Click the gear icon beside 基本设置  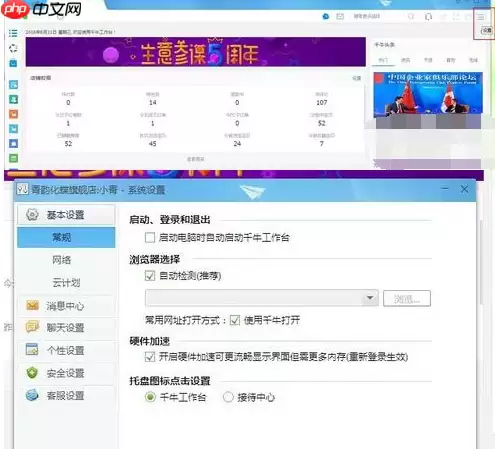click(x=32, y=214)
